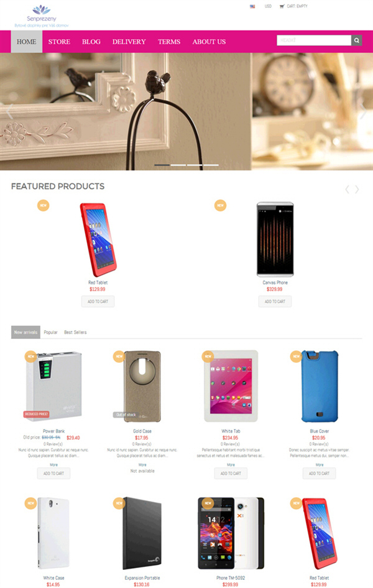Open the Power Bank product image
The height and width of the screenshot is (588, 373).
tap(54, 386)
